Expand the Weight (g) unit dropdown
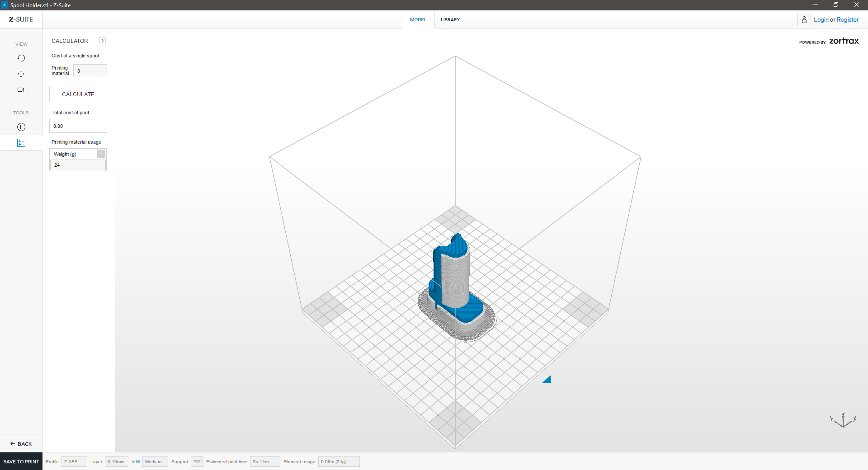 (x=101, y=154)
